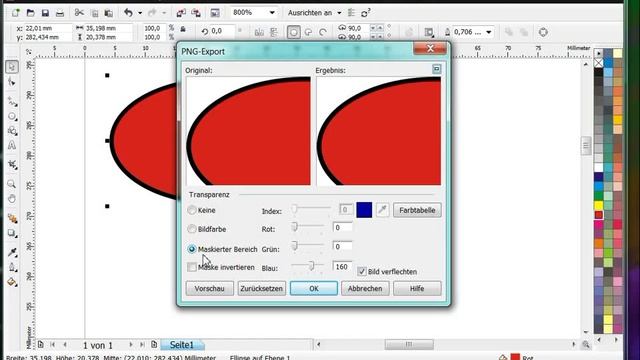Click the Grün value input field
The height and width of the screenshot is (360, 640).
pyautogui.click(x=342, y=246)
